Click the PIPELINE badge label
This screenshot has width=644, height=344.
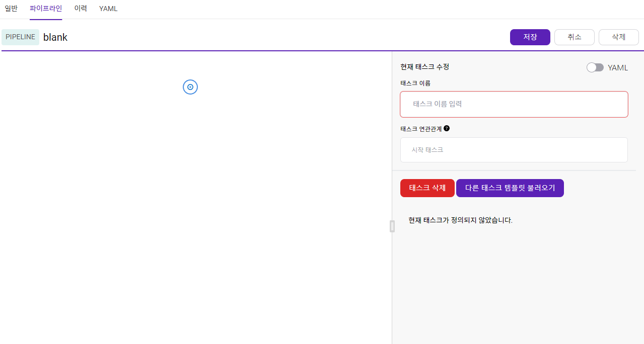(21, 37)
